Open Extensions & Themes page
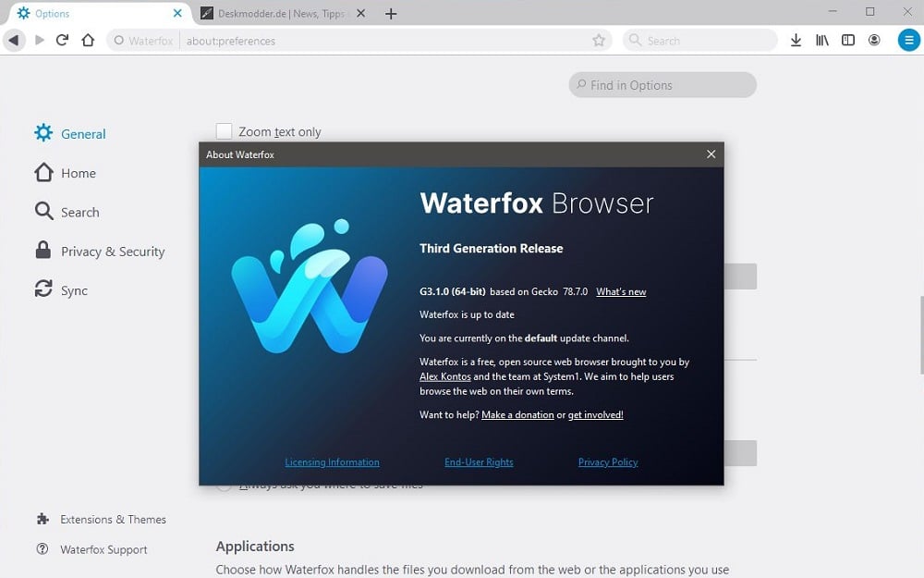924x578 pixels. pos(101,519)
